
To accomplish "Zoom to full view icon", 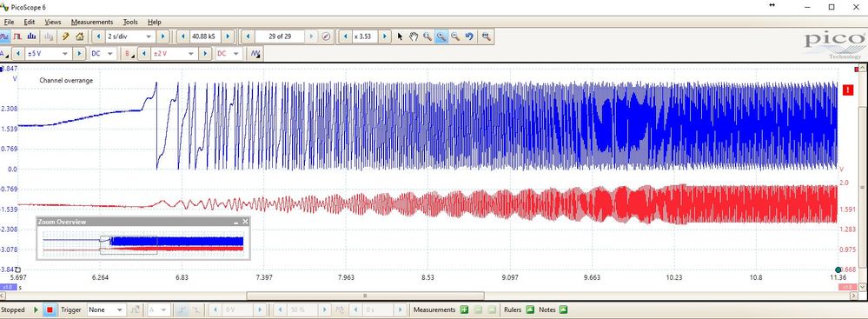I will 486,37.
